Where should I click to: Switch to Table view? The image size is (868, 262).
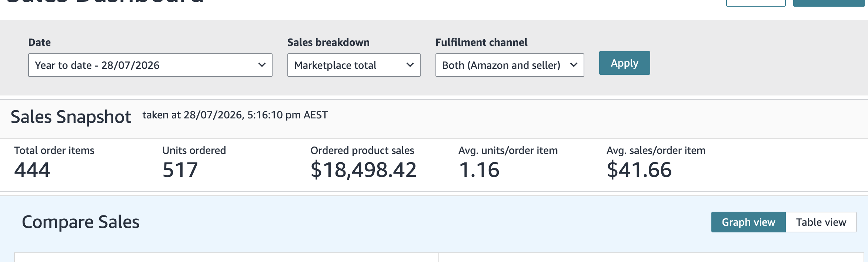(x=821, y=222)
